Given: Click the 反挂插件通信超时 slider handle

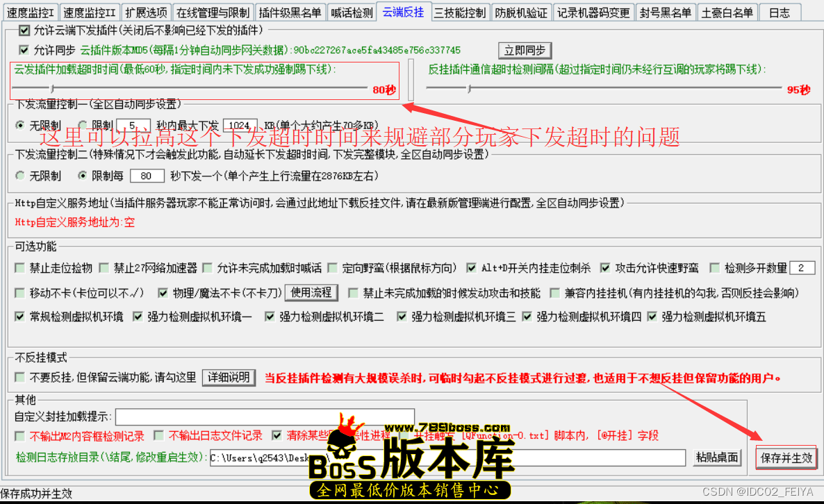Looking at the screenshot, I should 469,88.
